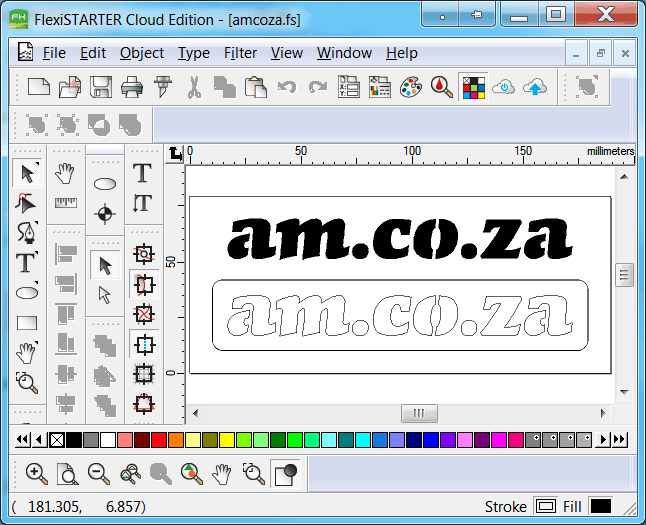The height and width of the screenshot is (525, 646).
Task: Toggle the weed border with blue dotted line
Action: pyautogui.click(x=144, y=344)
